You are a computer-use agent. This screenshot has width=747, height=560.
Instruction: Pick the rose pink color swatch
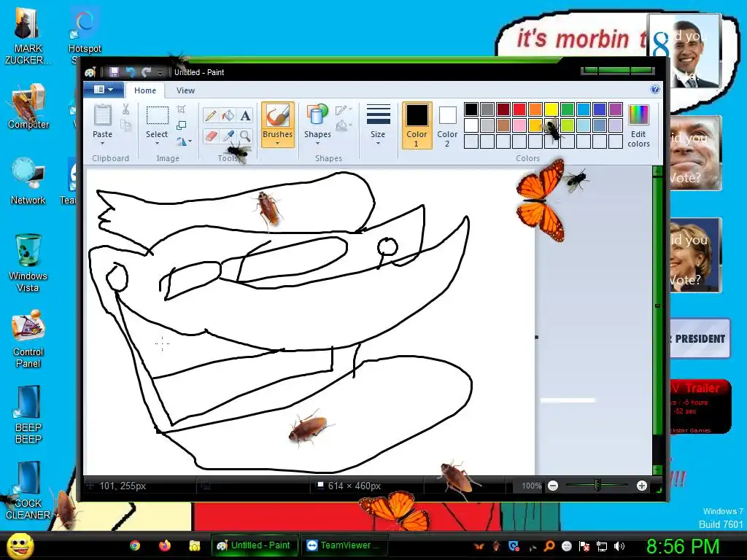click(x=519, y=125)
